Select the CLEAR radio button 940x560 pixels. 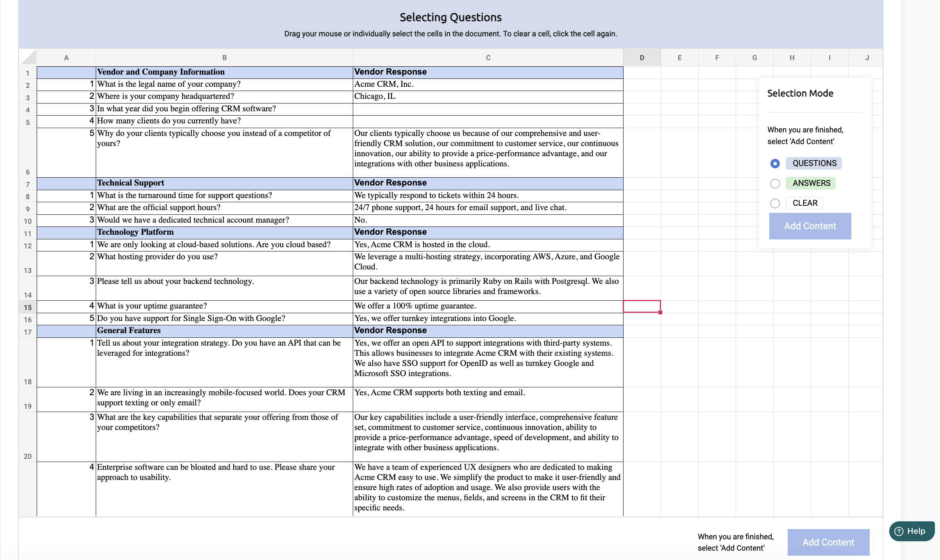[775, 203]
